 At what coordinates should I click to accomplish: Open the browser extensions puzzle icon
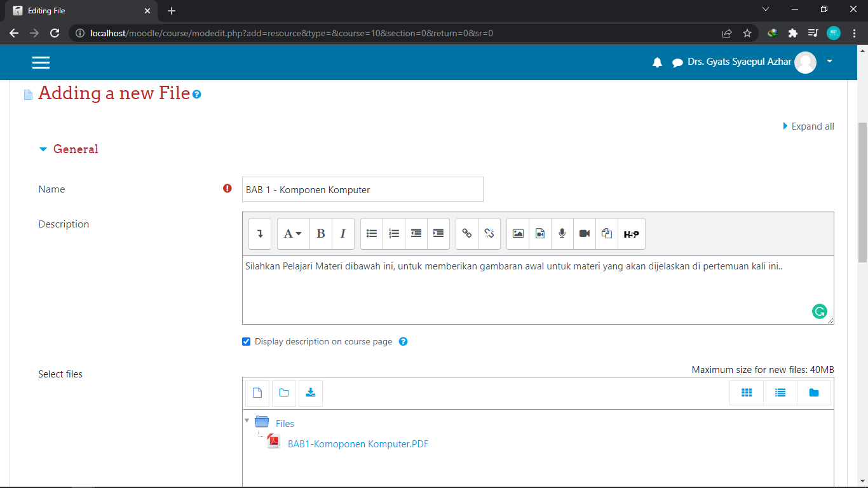tap(792, 33)
